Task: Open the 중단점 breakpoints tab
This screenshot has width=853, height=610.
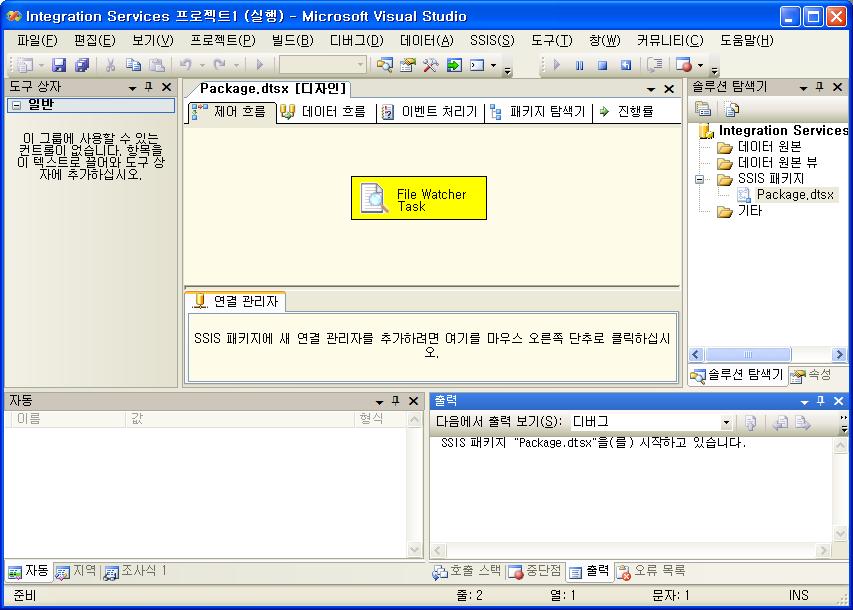Action: 534,571
